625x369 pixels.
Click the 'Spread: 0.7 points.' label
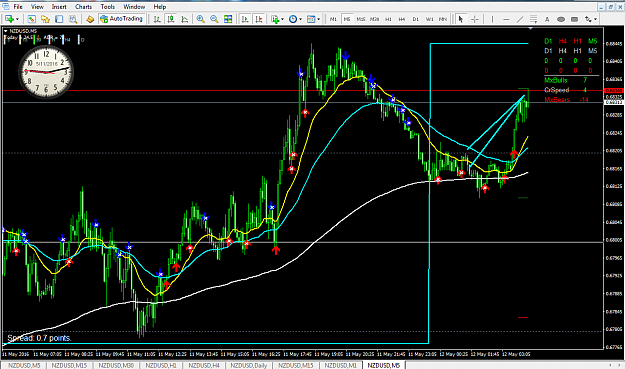coord(39,338)
